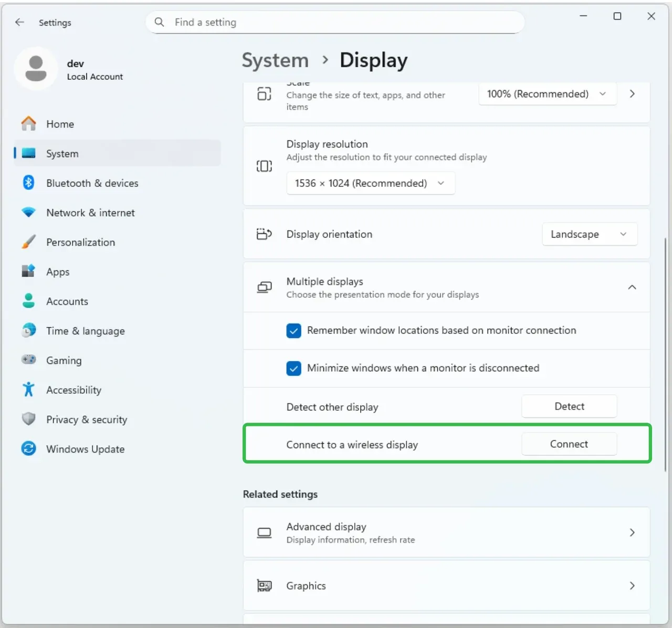Click the Connect wireless display button
The image size is (672, 628).
point(569,444)
